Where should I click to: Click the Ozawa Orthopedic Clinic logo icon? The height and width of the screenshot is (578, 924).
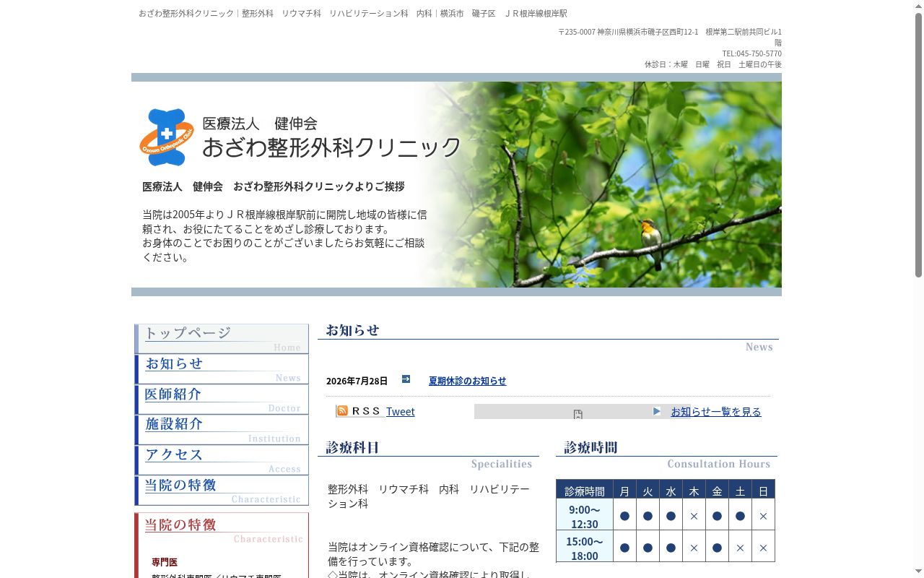point(167,137)
